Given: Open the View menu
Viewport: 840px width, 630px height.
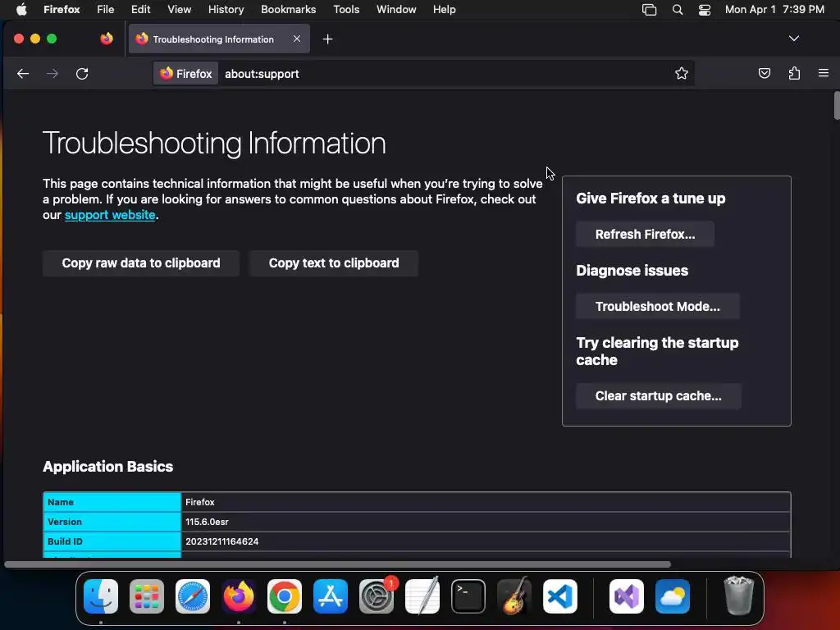Looking at the screenshot, I should (x=179, y=10).
